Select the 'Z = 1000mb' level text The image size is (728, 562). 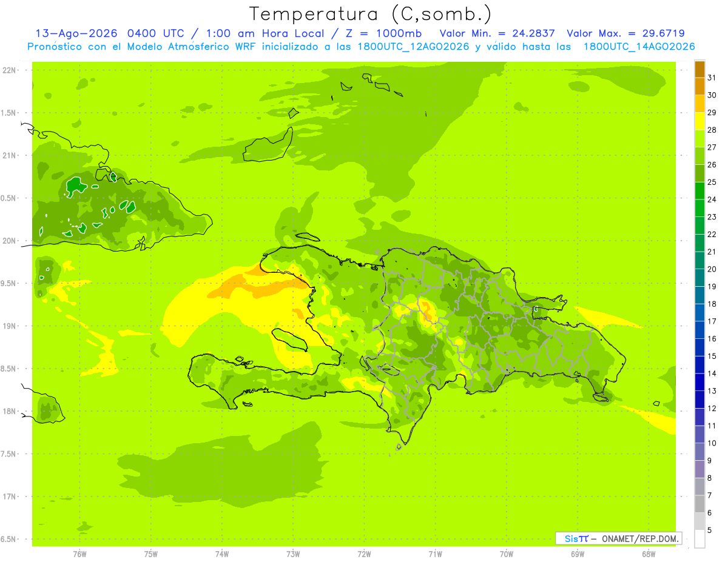pos(383,33)
